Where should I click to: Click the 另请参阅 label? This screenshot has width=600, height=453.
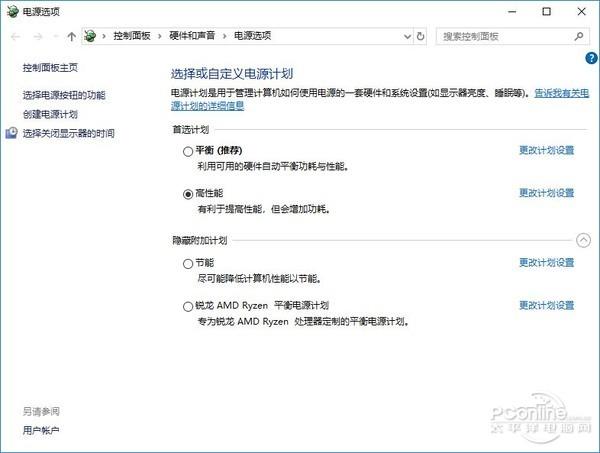(x=41, y=412)
